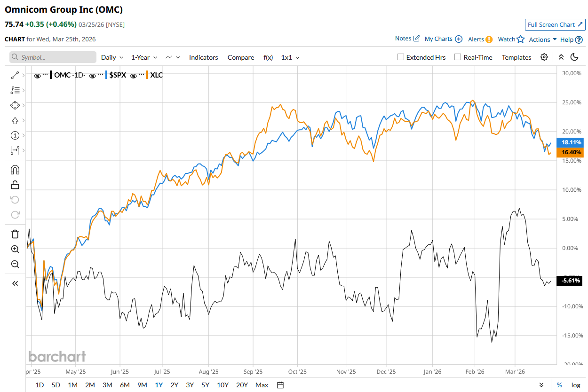Undo last chart action
The image size is (588, 392).
15,200
